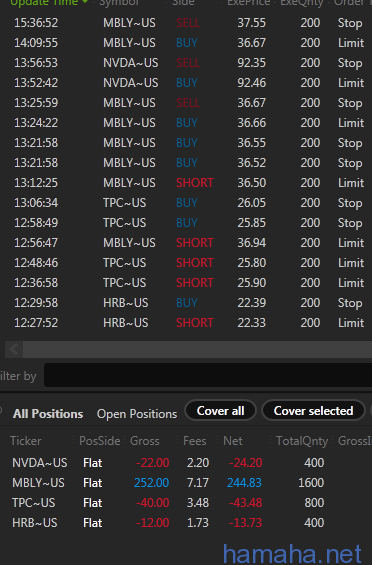Select the HRB~US position row
372x565 pixels.
coord(186,522)
